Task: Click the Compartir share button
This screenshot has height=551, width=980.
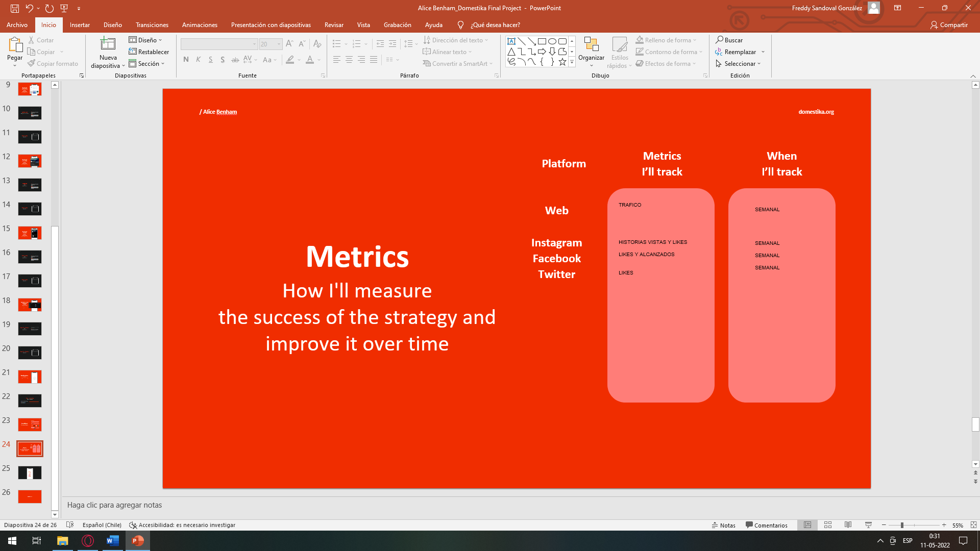Action: click(949, 25)
